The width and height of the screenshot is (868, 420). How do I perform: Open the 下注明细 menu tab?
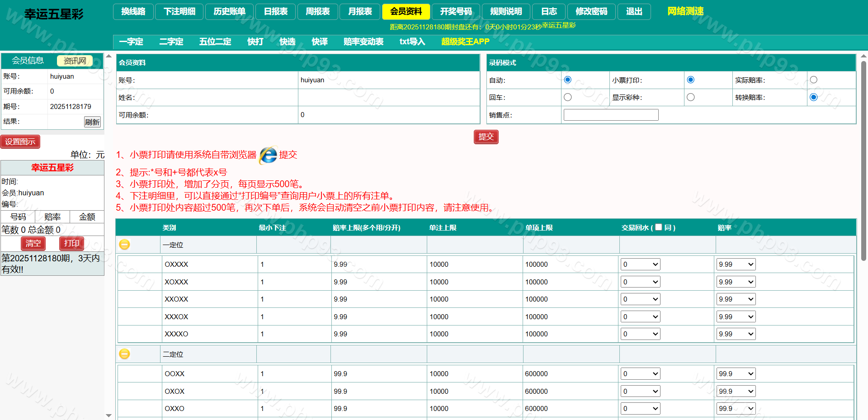pyautogui.click(x=179, y=12)
